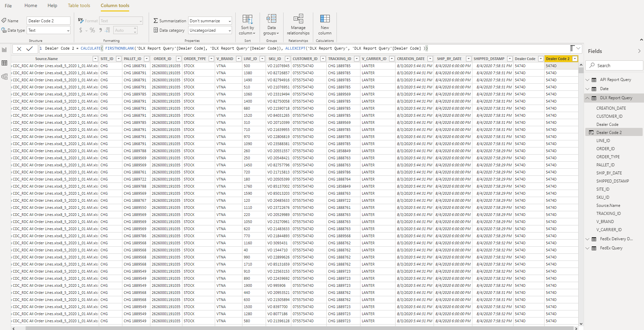The height and width of the screenshot is (330, 644).
Task: Expand the formula bar with chevron
Action: pyautogui.click(x=578, y=49)
